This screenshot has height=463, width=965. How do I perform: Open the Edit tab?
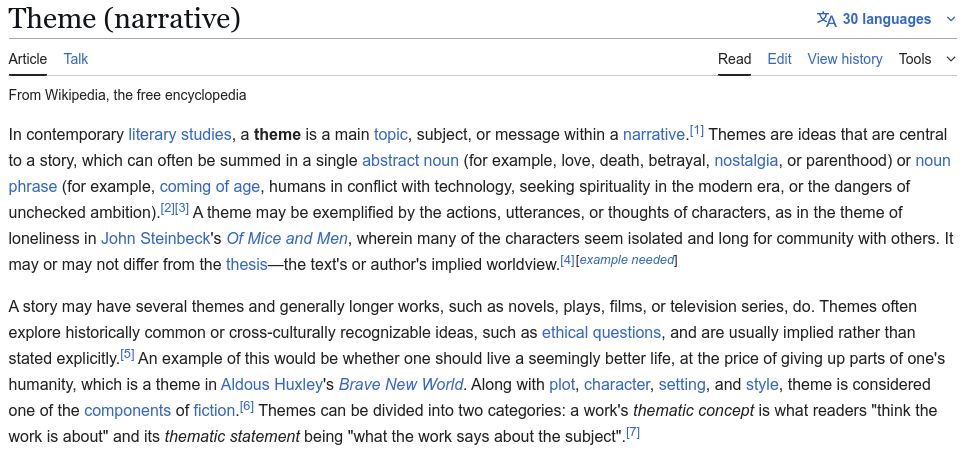779,59
